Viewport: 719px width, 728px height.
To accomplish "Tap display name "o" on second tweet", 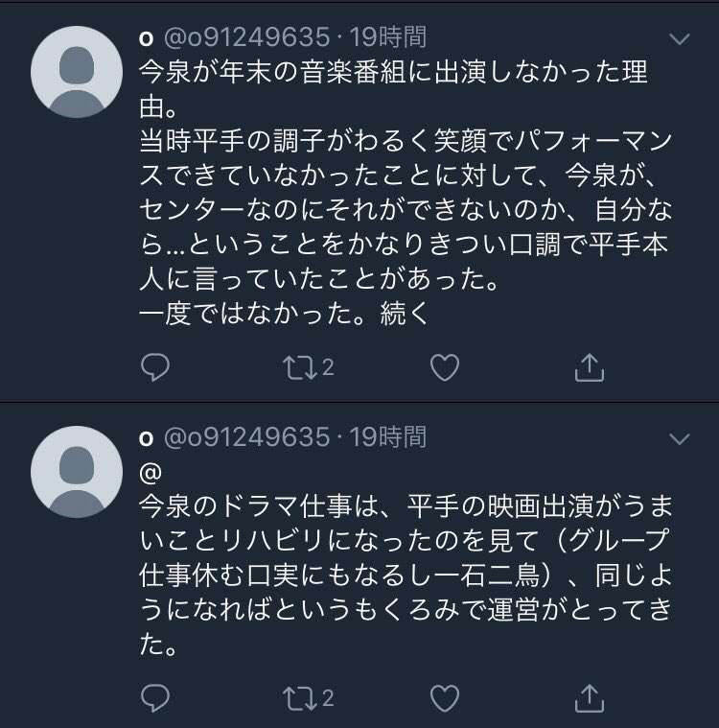I will pyautogui.click(x=146, y=438).
